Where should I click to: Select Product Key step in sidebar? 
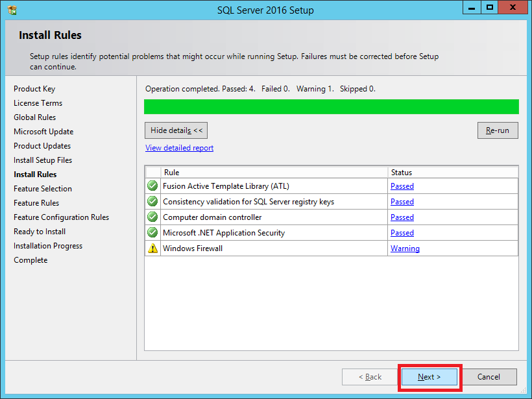(34, 89)
